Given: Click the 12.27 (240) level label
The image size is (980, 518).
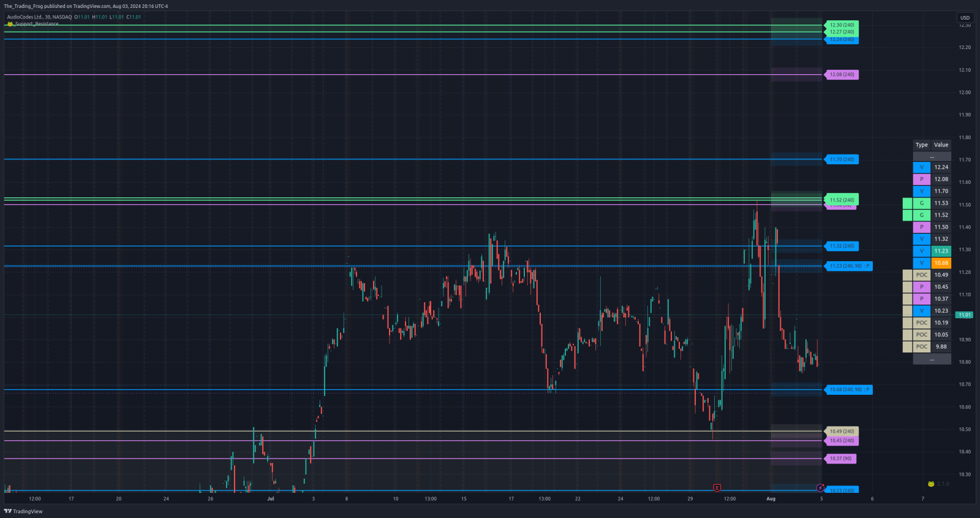Looking at the screenshot, I should [842, 32].
